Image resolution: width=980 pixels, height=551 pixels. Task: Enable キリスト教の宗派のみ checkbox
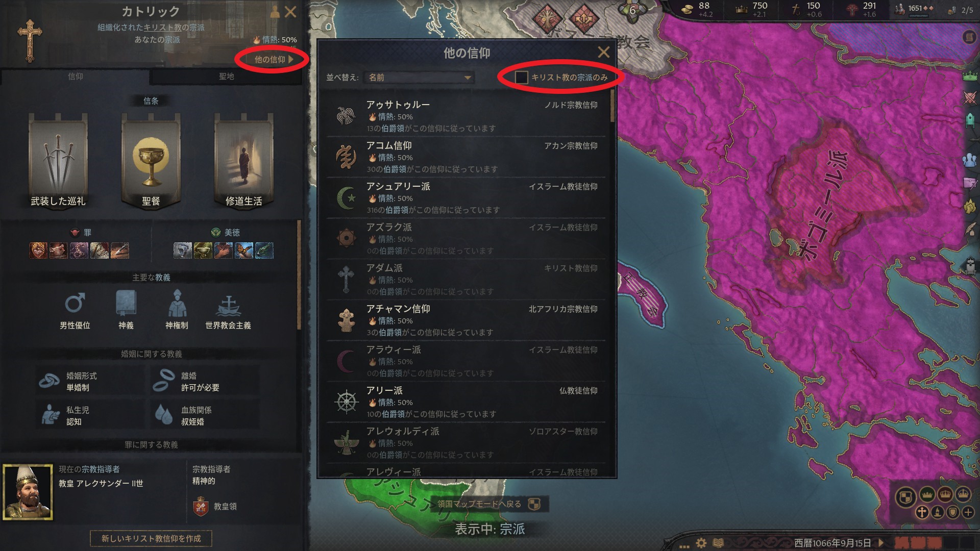click(x=521, y=78)
